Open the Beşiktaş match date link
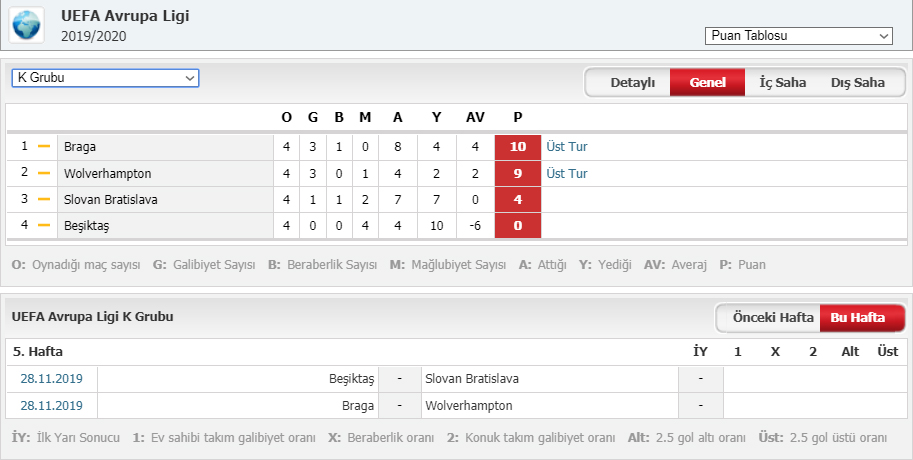The width and height of the screenshot is (913, 460). point(51,378)
